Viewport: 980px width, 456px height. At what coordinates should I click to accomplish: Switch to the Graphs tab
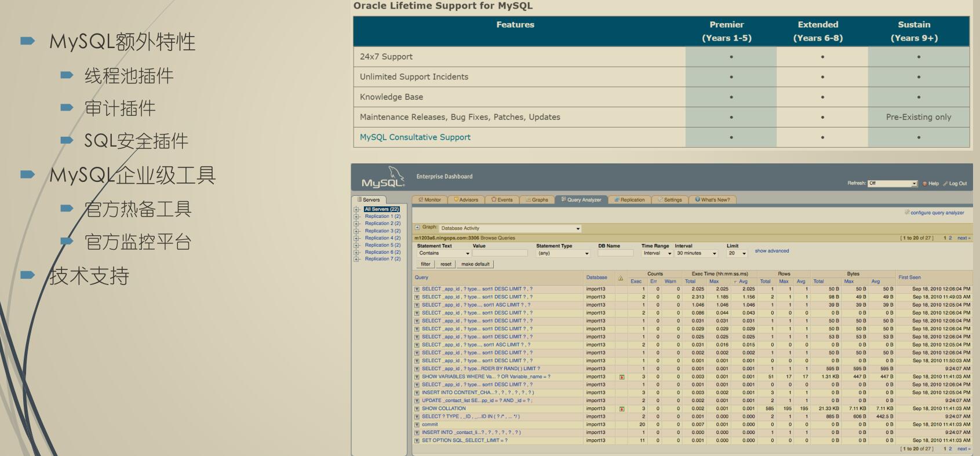pyautogui.click(x=537, y=200)
